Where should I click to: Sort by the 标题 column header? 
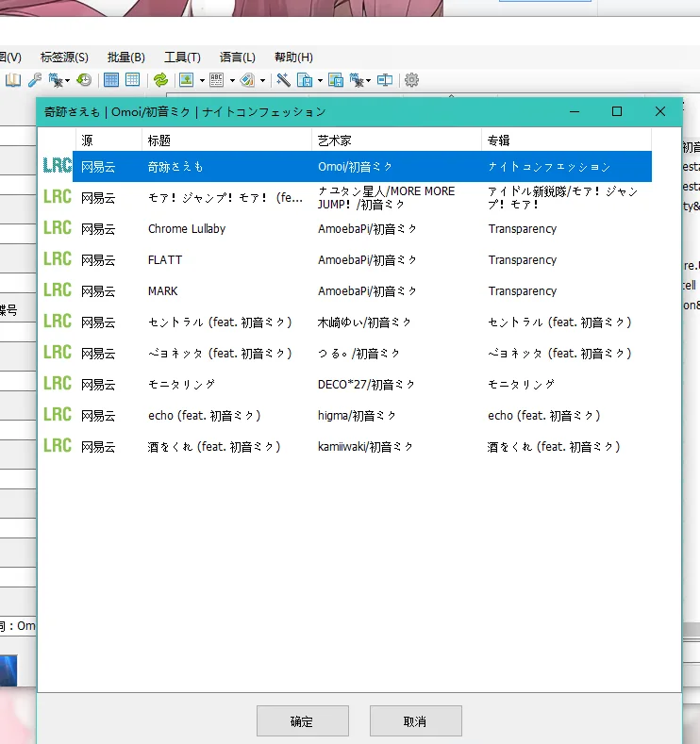[226, 141]
